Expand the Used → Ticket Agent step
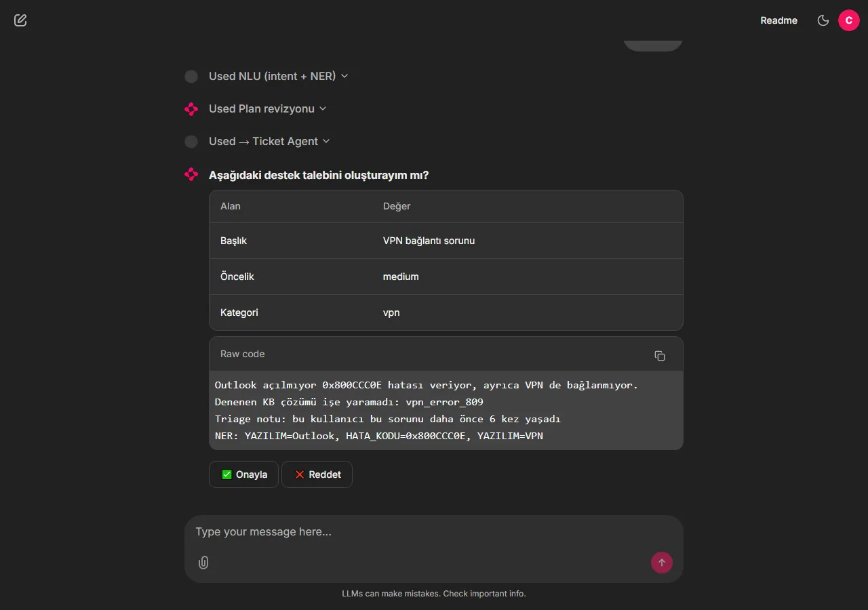The image size is (868, 610). [x=269, y=141]
